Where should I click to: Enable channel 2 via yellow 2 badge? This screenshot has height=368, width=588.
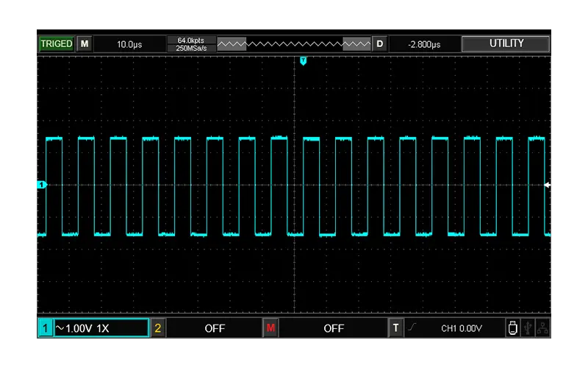[158, 328]
